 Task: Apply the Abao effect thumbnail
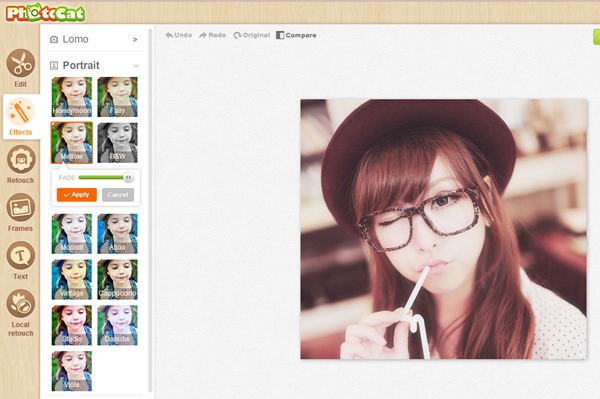click(x=117, y=234)
